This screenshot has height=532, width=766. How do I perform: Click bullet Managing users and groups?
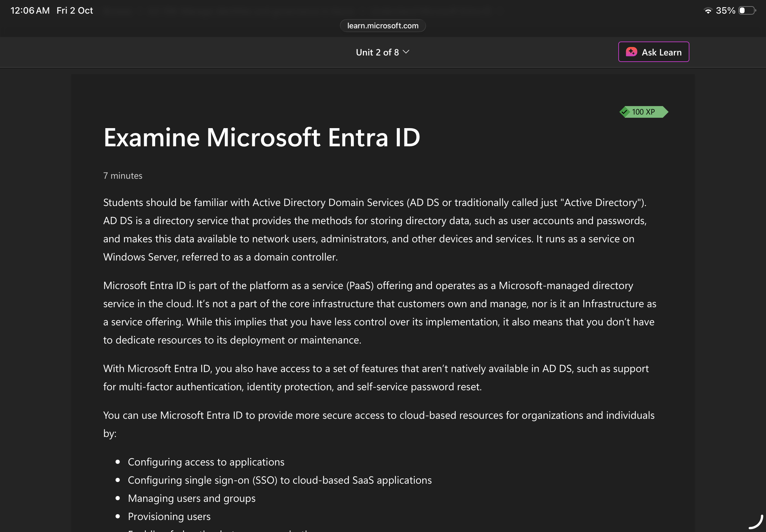point(192,498)
